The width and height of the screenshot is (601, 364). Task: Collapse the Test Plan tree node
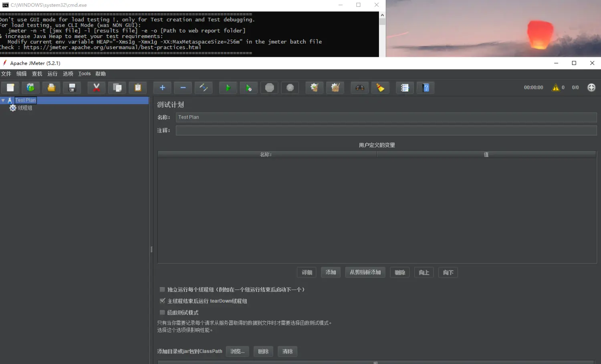[3, 101]
